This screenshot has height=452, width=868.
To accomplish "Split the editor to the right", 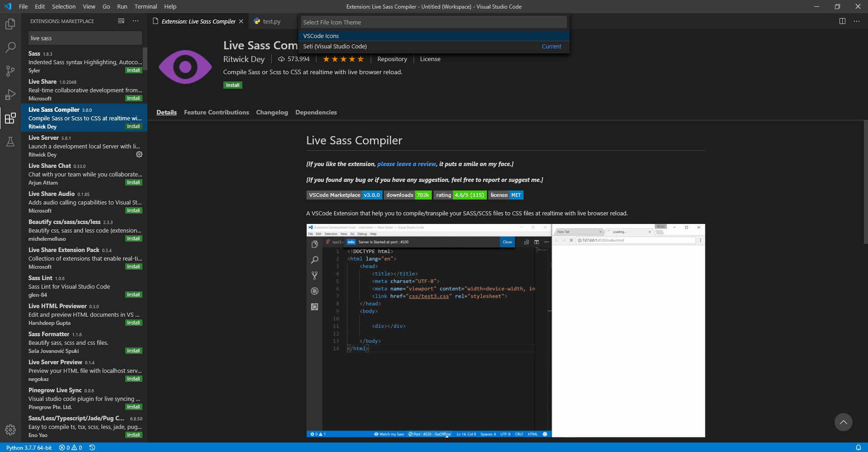I will tap(842, 21).
